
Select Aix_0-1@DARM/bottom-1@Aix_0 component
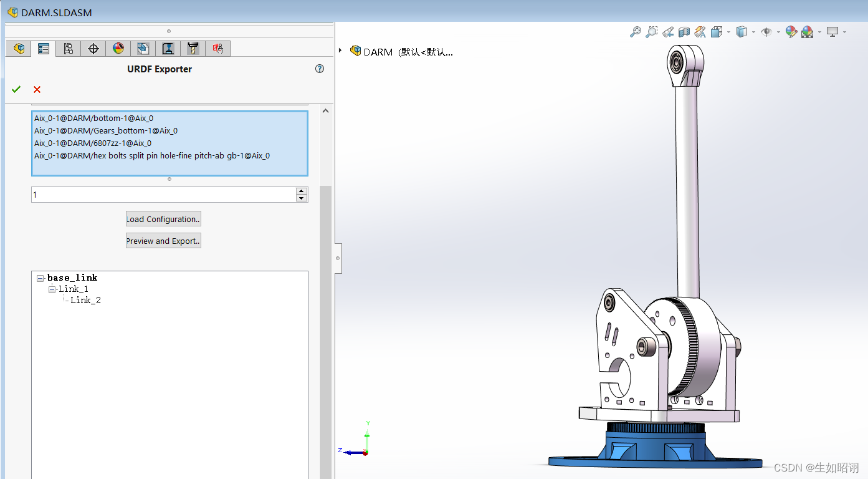coord(94,118)
